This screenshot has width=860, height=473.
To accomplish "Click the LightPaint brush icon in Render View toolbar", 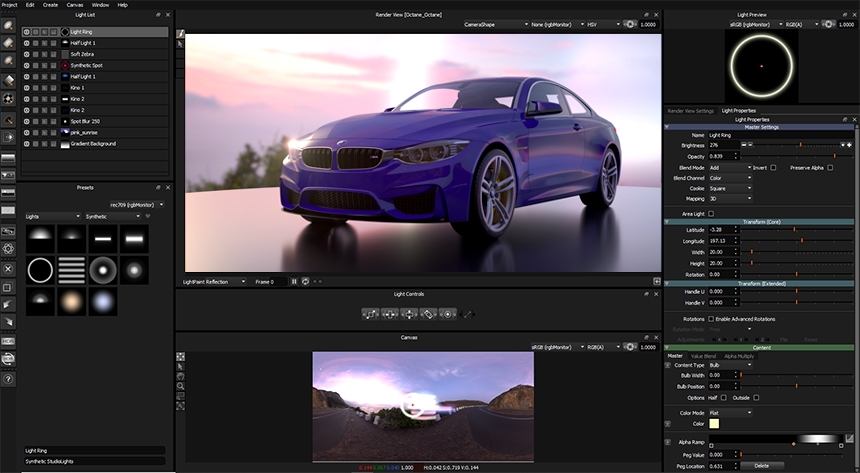I will (x=180, y=34).
